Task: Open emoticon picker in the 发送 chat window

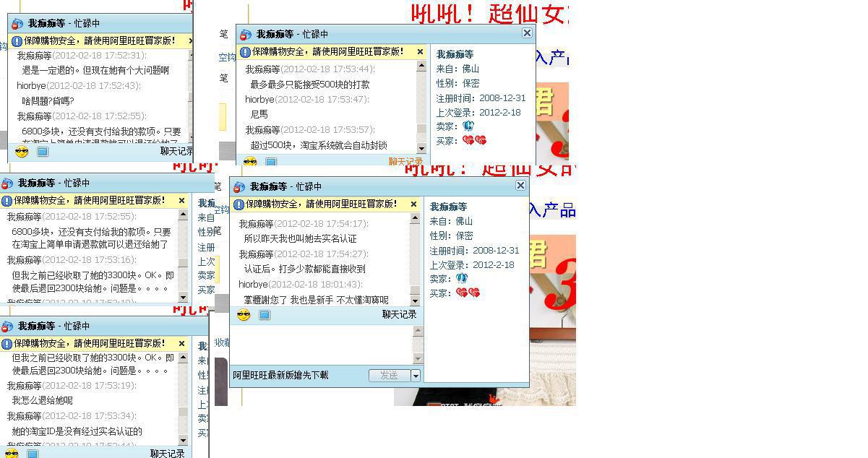Action: pos(244,315)
